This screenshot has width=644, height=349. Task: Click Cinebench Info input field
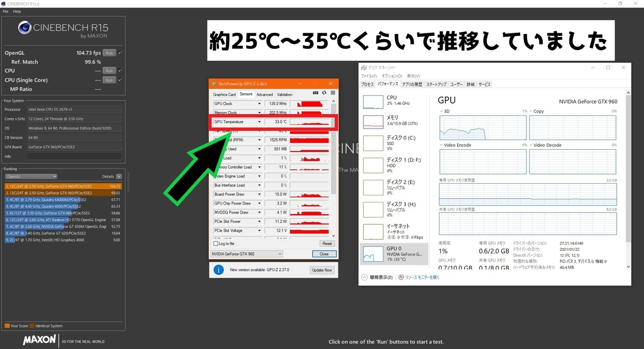(74, 156)
